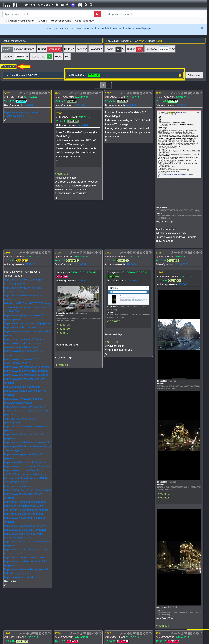This screenshot has height=644, width=209.
Task: Open the settings gear icon in navbar
Action: point(86,5)
